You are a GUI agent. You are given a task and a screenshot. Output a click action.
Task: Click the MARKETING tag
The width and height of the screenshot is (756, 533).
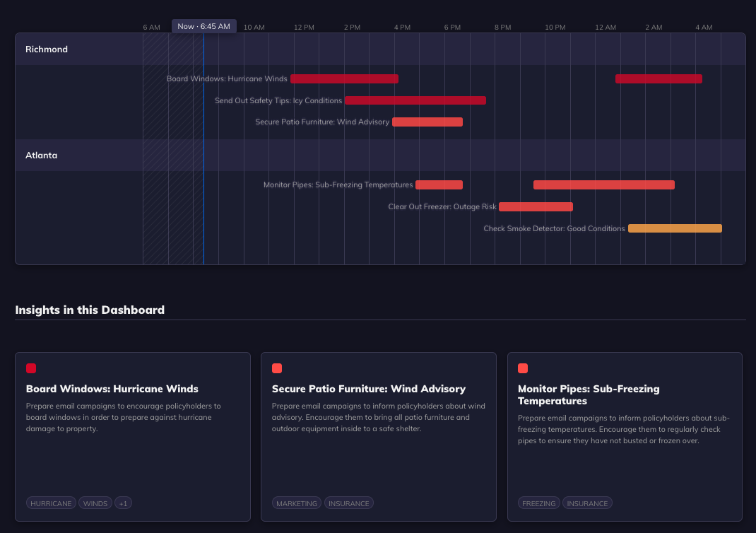pos(297,503)
